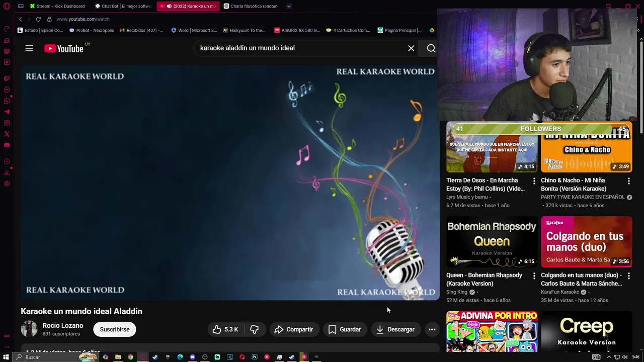The height and width of the screenshot is (362, 644).
Task: Open Estado Epson bookmark
Action: pyautogui.click(x=40, y=30)
